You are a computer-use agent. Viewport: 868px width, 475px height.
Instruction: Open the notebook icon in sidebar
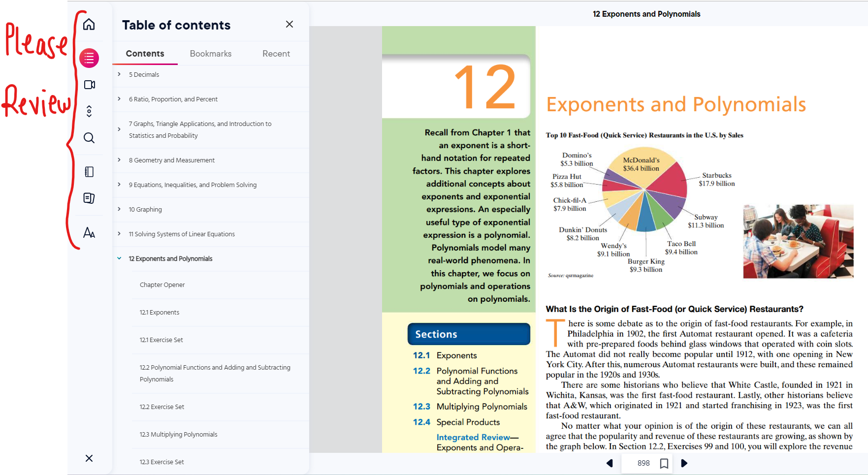(89, 172)
